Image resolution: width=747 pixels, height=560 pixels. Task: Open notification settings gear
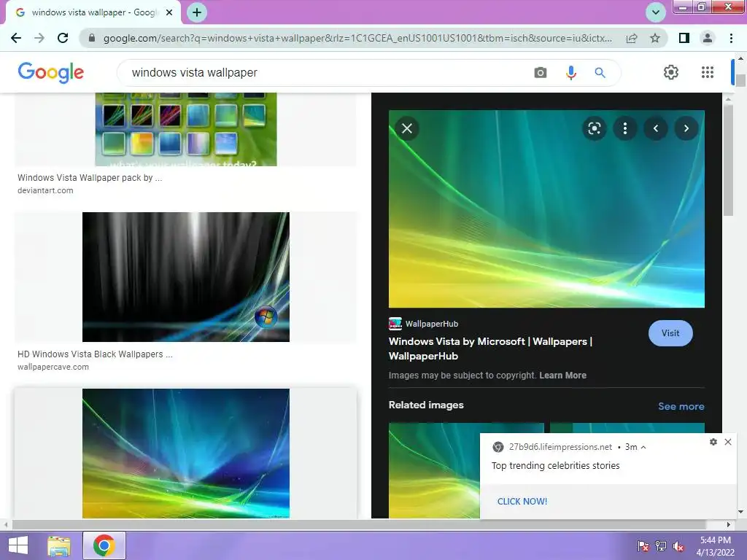pos(713,442)
